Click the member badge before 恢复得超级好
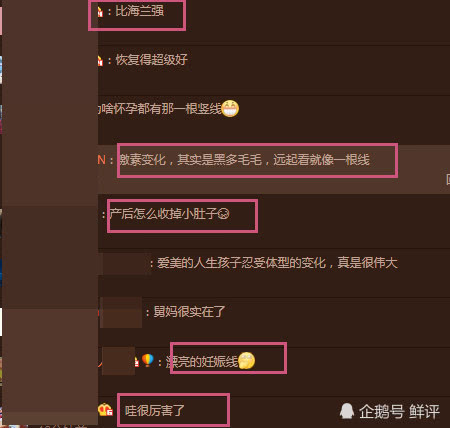 [x=100, y=60]
